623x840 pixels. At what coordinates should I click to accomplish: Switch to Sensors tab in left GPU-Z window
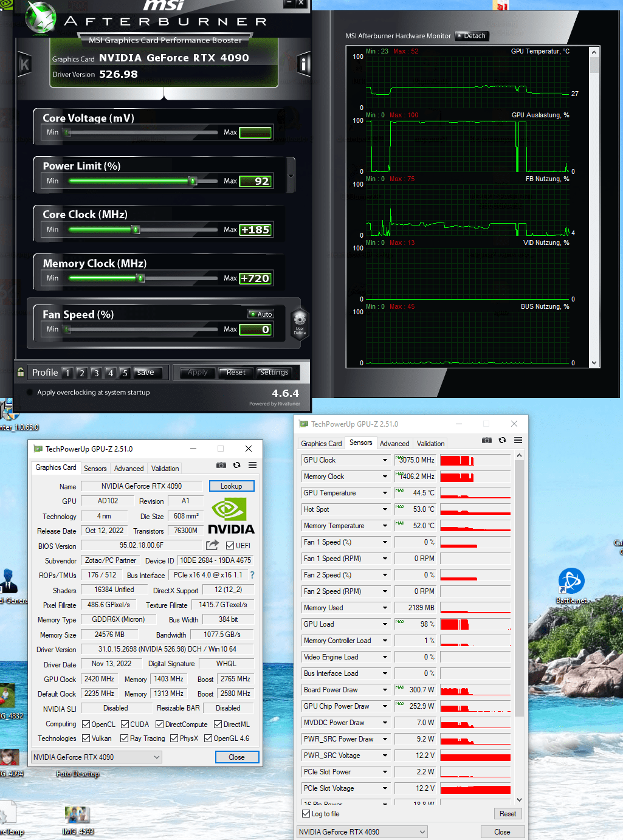[95, 469]
